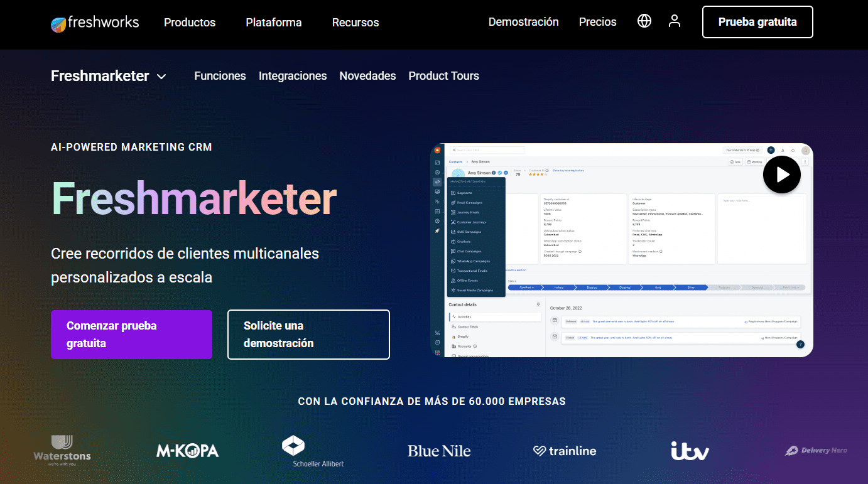This screenshot has width=868, height=484.
Task: Open the Customer Journeys icon
Action: point(453,222)
